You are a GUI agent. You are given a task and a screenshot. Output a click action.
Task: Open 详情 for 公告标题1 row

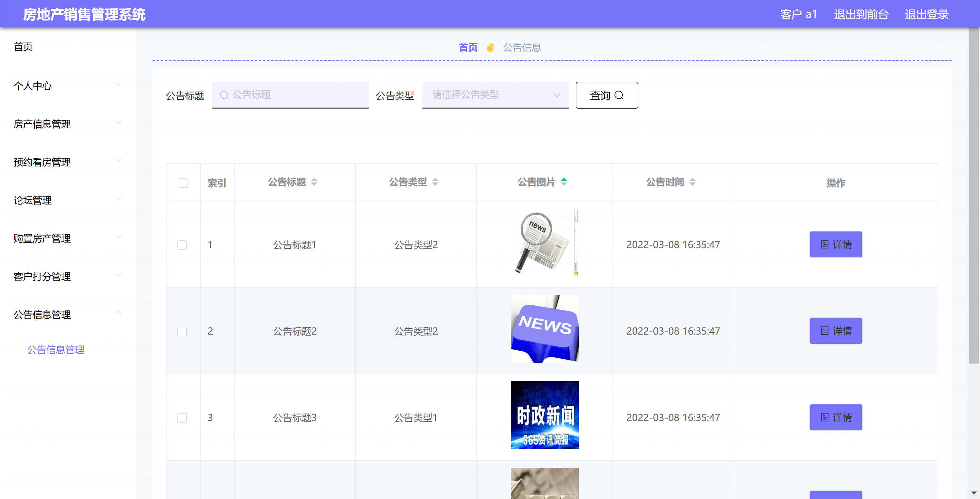[x=835, y=244]
